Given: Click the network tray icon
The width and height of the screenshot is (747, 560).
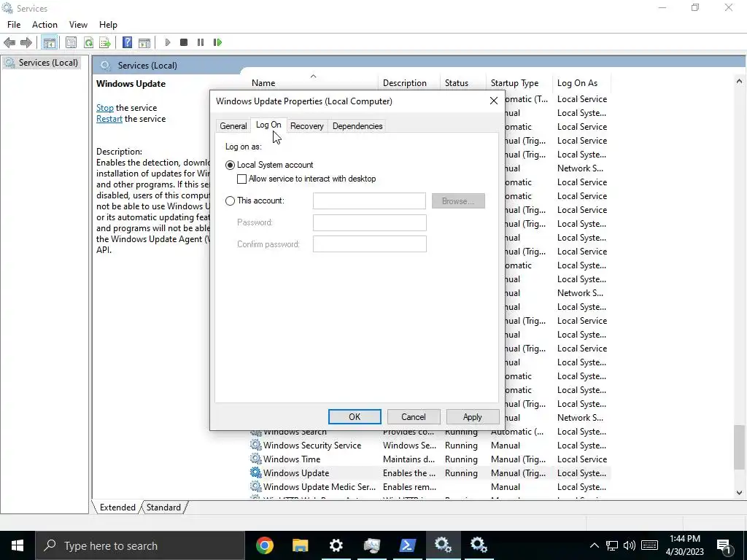Looking at the screenshot, I should click(x=612, y=545).
